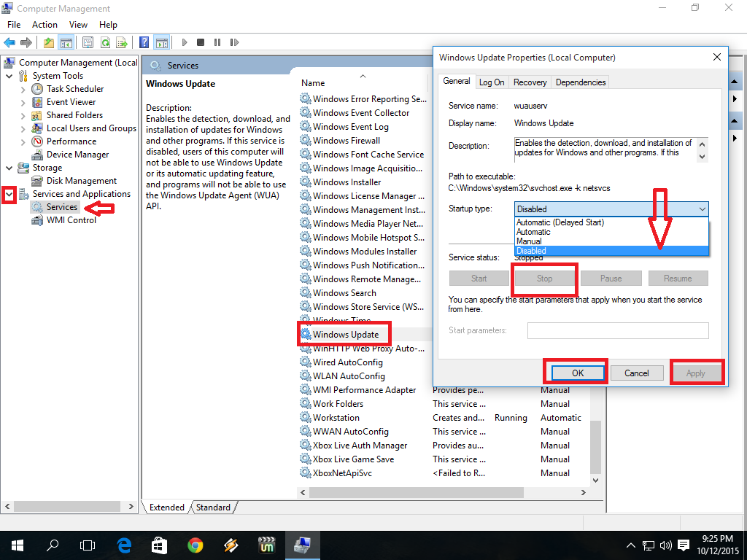The image size is (747, 560).
Task: Toggle the Action pane visibility
Action: tap(161, 42)
